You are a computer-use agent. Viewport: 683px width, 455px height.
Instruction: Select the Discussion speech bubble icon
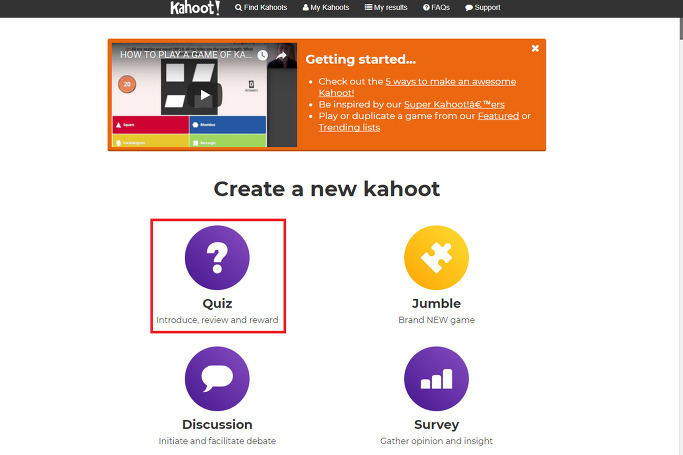click(x=217, y=378)
